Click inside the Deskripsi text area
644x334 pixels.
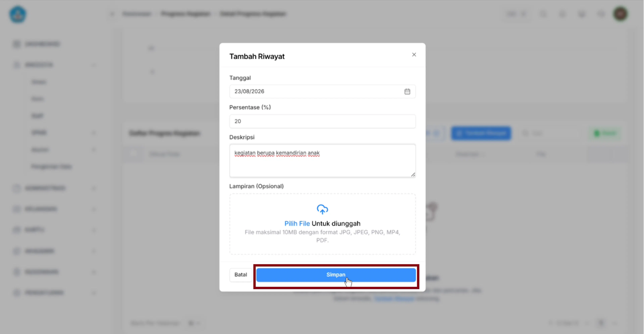[x=323, y=160]
